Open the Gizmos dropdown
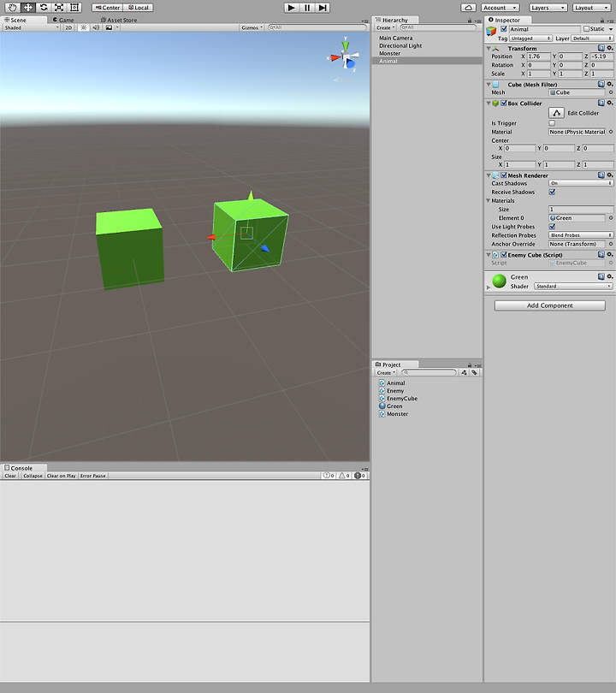Screen dimensions: 616x693 pos(252,27)
